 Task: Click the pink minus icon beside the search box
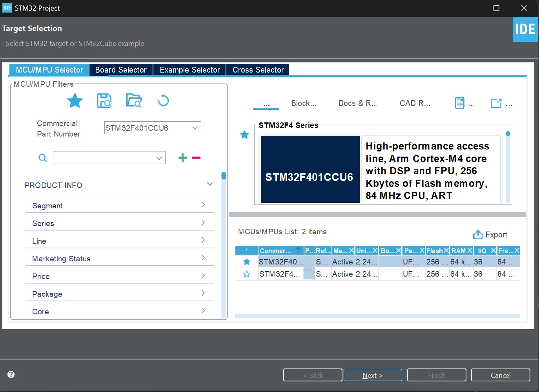[196, 158]
